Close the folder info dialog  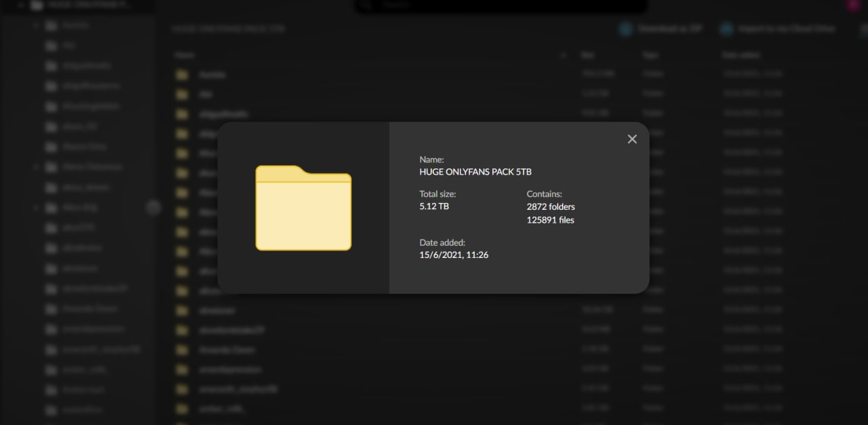632,139
